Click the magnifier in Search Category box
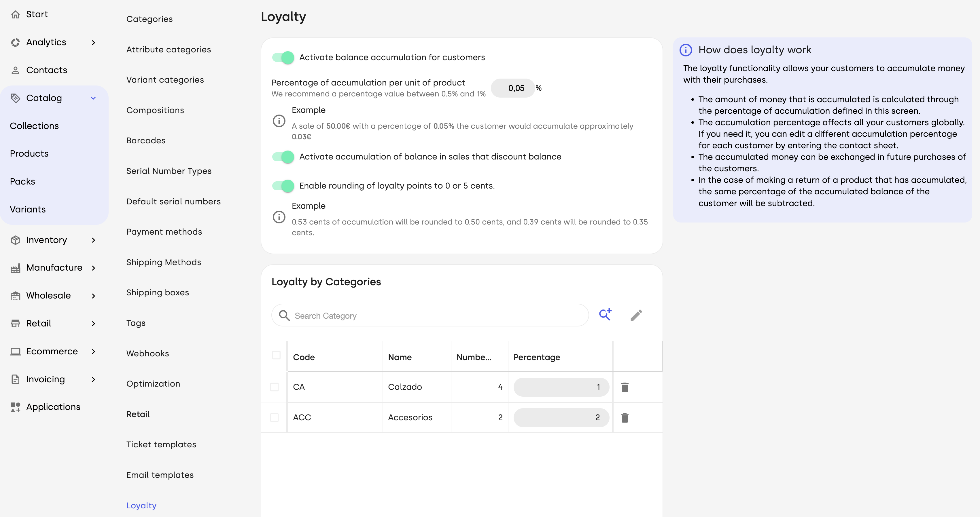Viewport: 980px width, 517px height. click(x=284, y=315)
